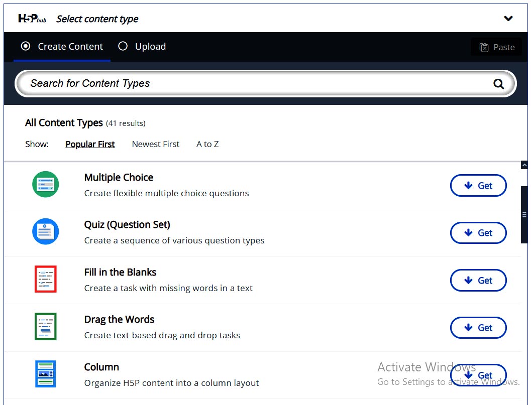Click the Column content type icon
This screenshot has width=532, height=405.
[x=46, y=374]
